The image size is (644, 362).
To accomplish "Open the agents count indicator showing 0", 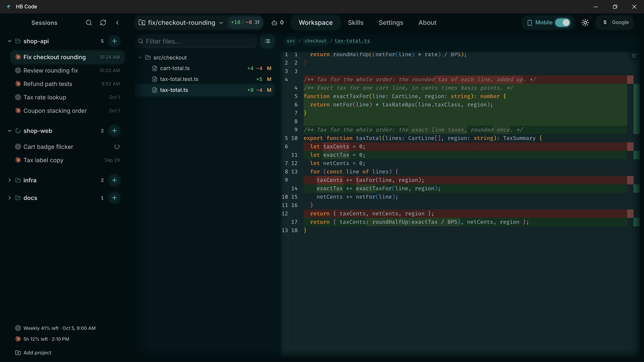I will point(278,23).
